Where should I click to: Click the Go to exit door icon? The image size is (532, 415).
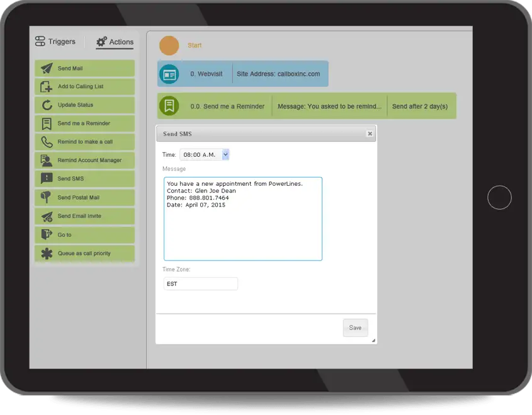click(46, 234)
